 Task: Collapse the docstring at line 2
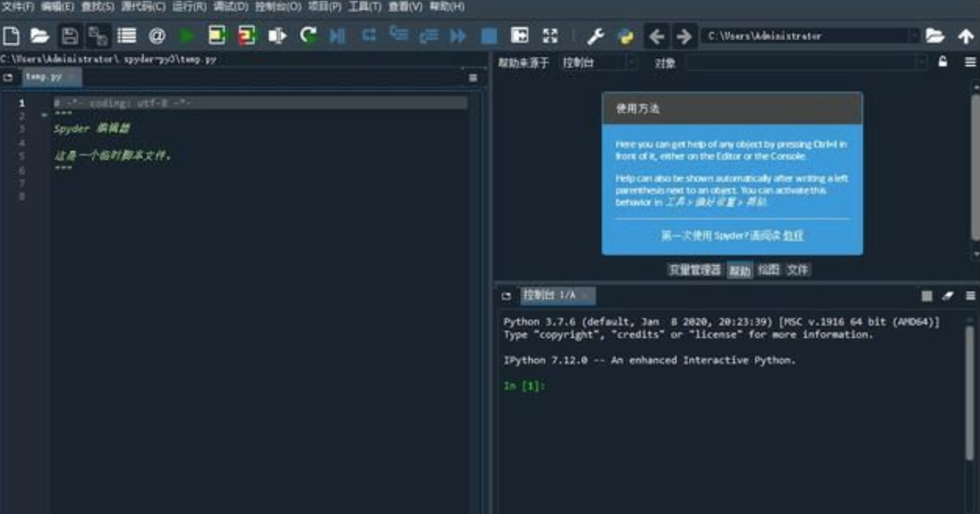(x=44, y=115)
